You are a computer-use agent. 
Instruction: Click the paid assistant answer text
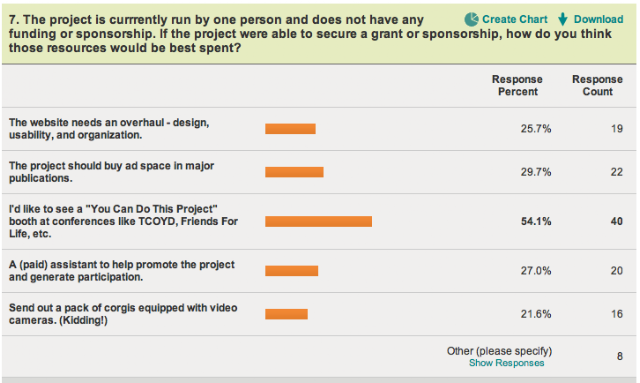coord(122,271)
